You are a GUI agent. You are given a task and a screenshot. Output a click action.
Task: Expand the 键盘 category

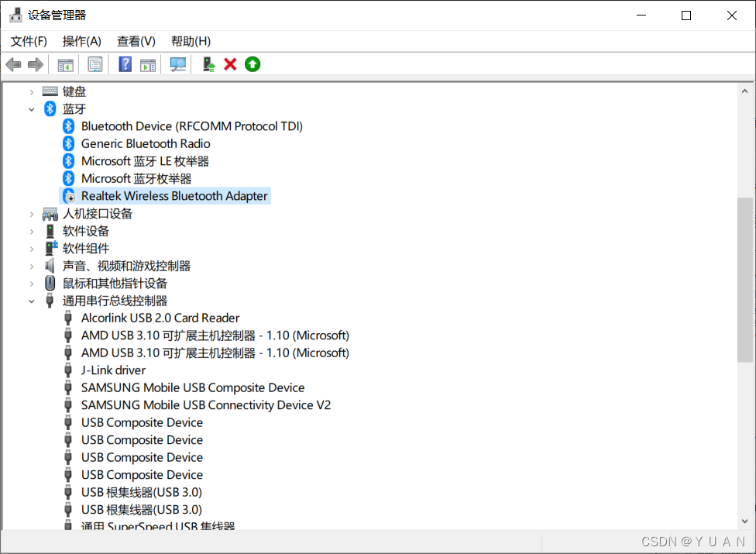(31, 91)
